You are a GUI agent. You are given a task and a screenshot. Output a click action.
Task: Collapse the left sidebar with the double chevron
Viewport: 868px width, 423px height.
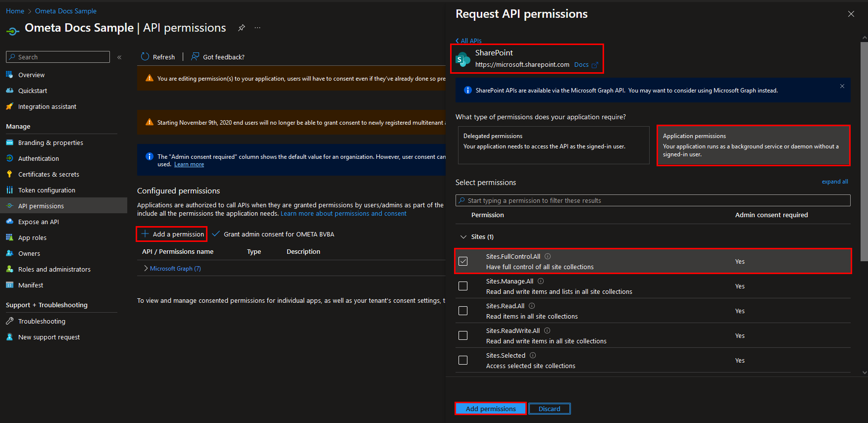pyautogui.click(x=119, y=57)
